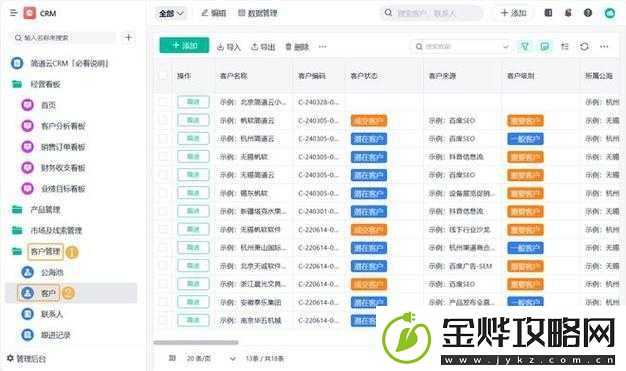Toggle the green filter funnel icon
Screen dimensions: 626x371
[525, 46]
